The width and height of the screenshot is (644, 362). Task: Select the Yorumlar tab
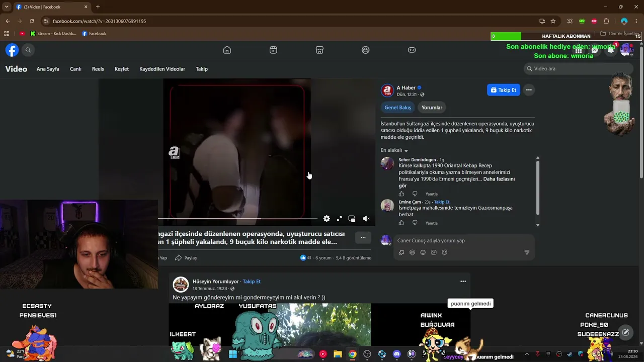[432, 108]
